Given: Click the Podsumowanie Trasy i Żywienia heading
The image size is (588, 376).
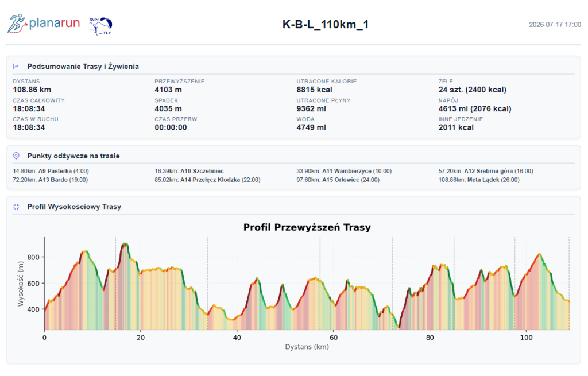Looking at the screenshot, I should point(83,67).
